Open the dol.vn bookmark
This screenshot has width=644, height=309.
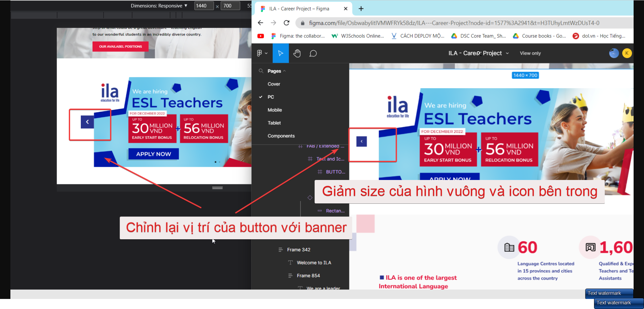click(599, 36)
